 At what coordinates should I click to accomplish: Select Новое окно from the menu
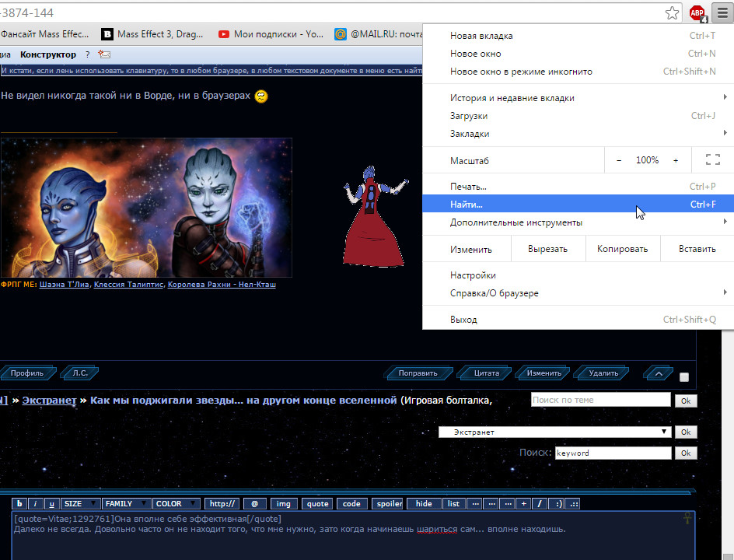pos(578,54)
